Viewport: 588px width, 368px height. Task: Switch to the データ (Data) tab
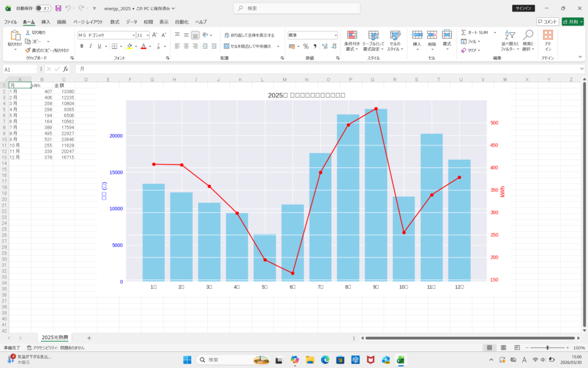tap(131, 22)
